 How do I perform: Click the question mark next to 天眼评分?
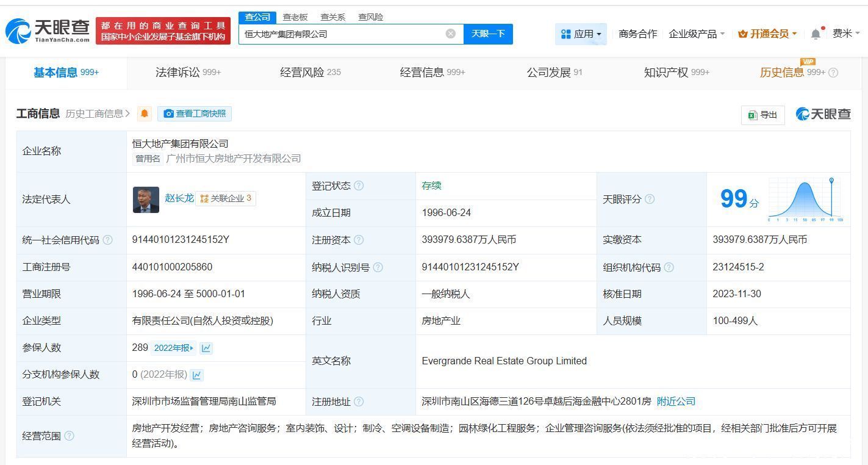650,199
